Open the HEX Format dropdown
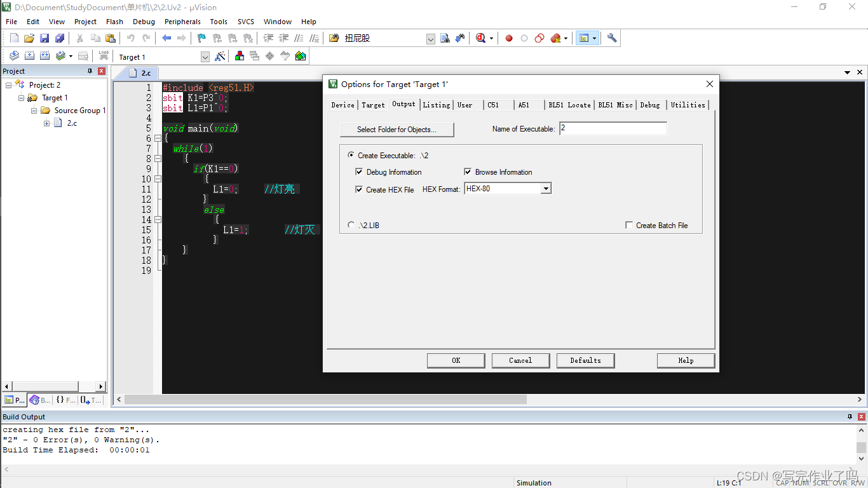The width and height of the screenshot is (868, 488). 546,189
